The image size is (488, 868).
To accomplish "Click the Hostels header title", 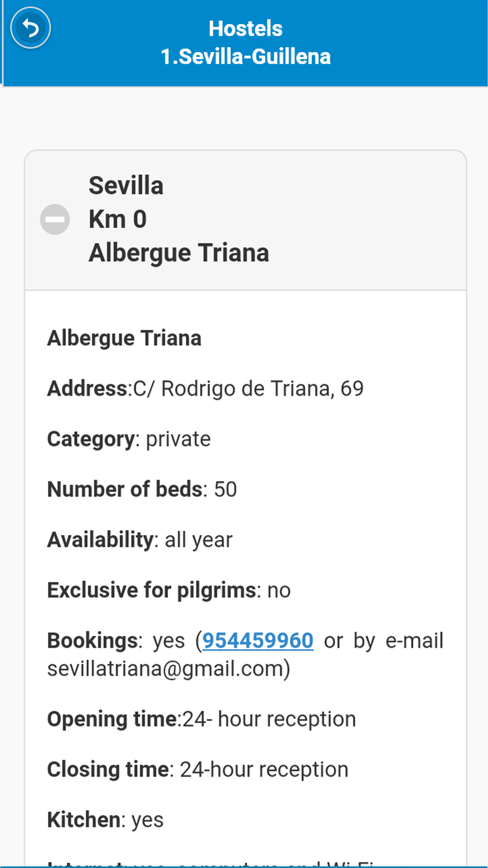I will (x=245, y=28).
